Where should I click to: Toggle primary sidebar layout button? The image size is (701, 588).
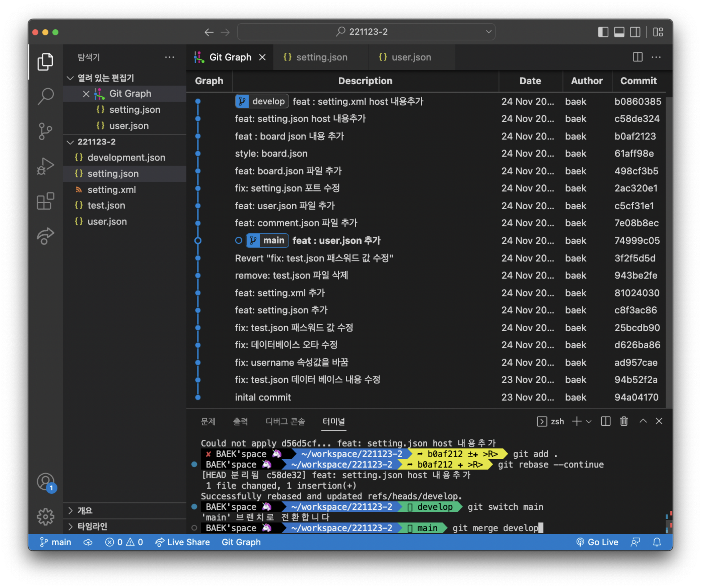[603, 32]
